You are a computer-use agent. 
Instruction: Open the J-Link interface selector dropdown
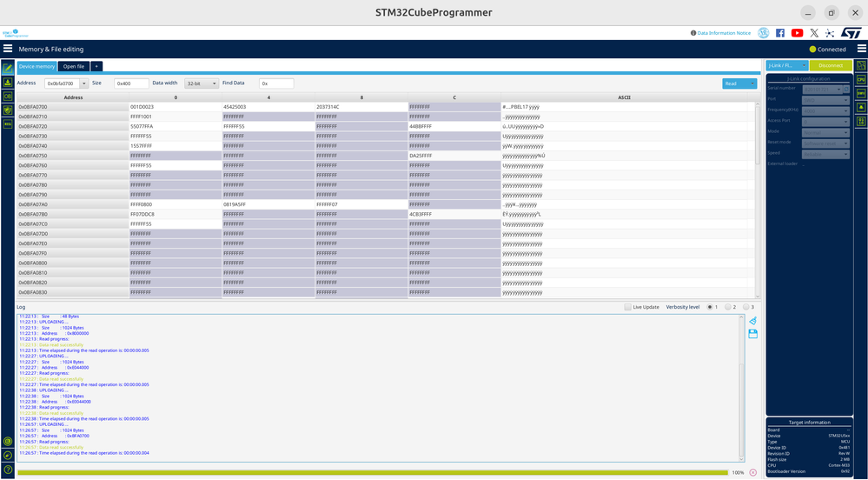point(787,65)
